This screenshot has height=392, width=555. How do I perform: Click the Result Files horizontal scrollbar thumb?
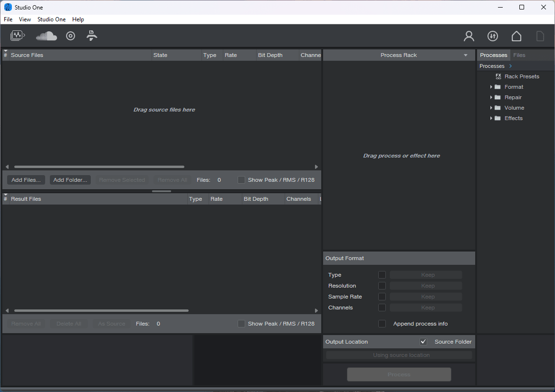101,311
